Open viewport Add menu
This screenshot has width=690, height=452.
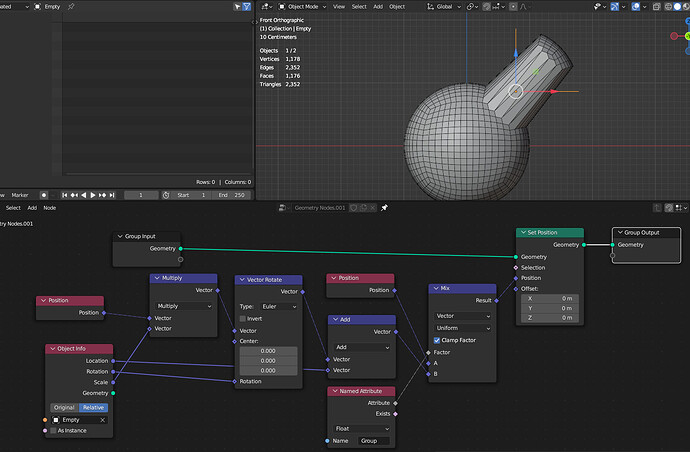378,7
